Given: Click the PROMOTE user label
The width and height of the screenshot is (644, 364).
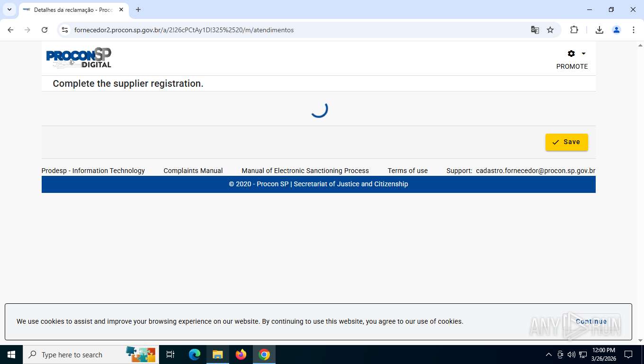Looking at the screenshot, I should pos(572,66).
